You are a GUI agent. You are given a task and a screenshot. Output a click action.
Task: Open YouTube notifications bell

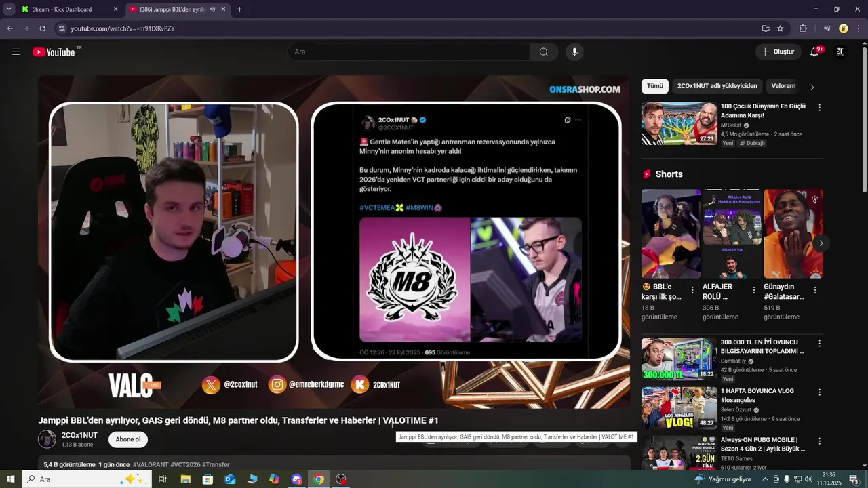point(814,52)
